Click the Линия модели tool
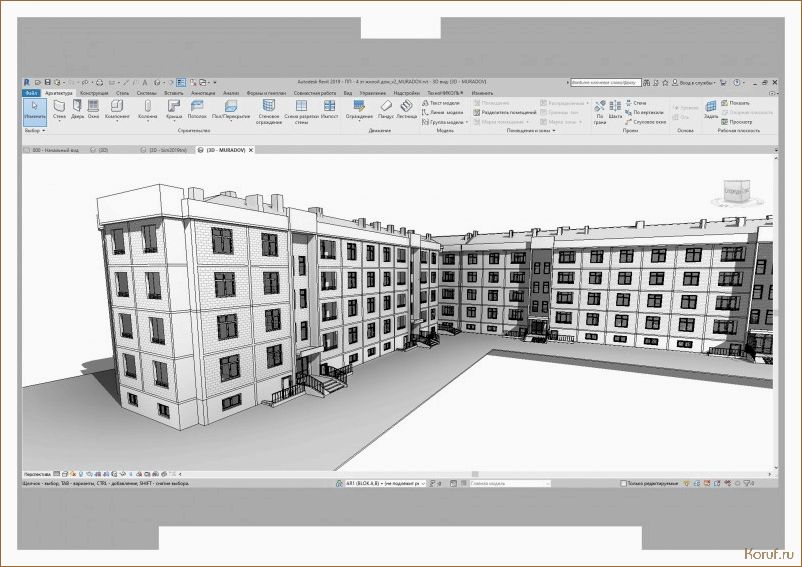Viewport: 802px width, 567px height. (442, 112)
